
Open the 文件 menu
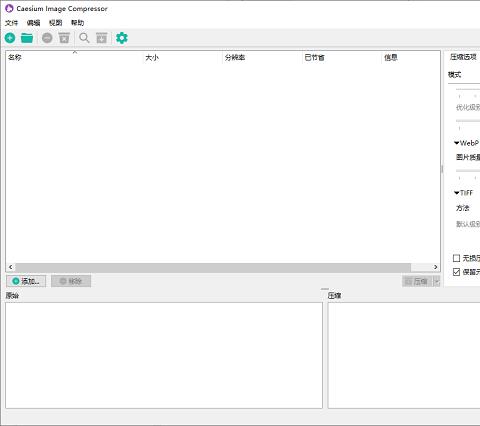(x=12, y=23)
